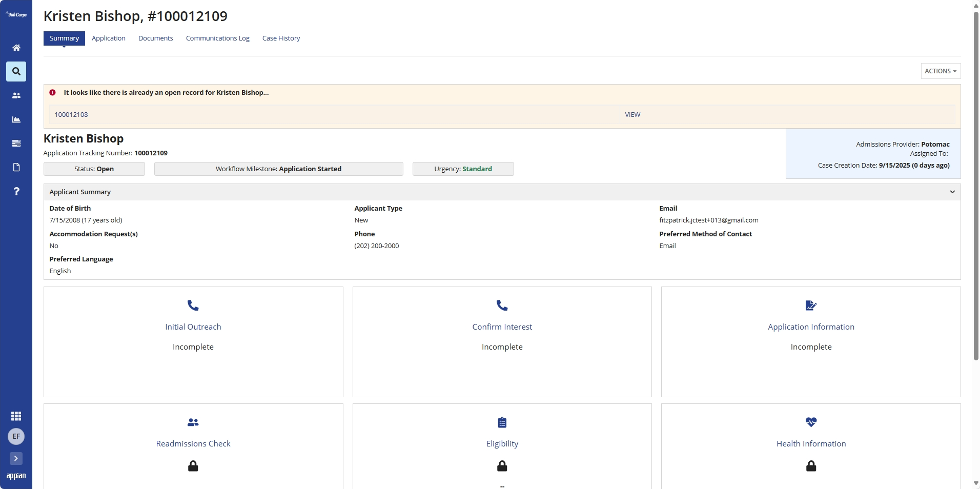The height and width of the screenshot is (489, 980).
Task: Open the people group sidebar icon
Action: click(x=16, y=95)
